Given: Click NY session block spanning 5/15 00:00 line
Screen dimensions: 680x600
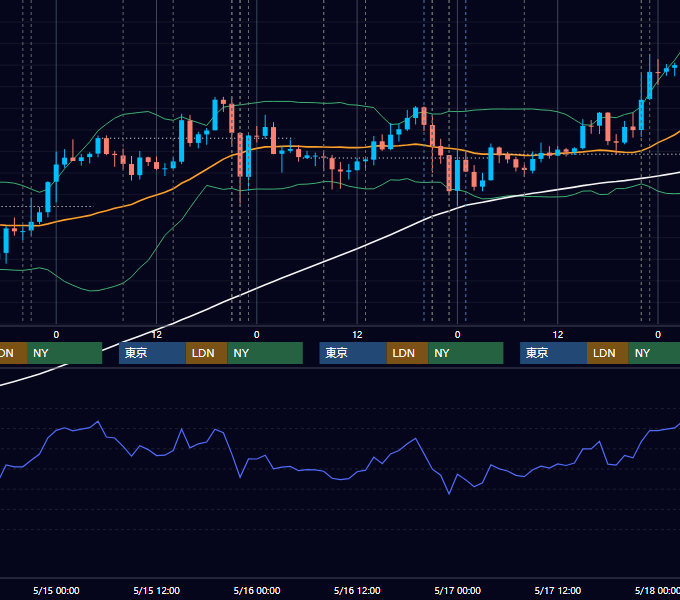Looking at the screenshot, I should 64,353.
